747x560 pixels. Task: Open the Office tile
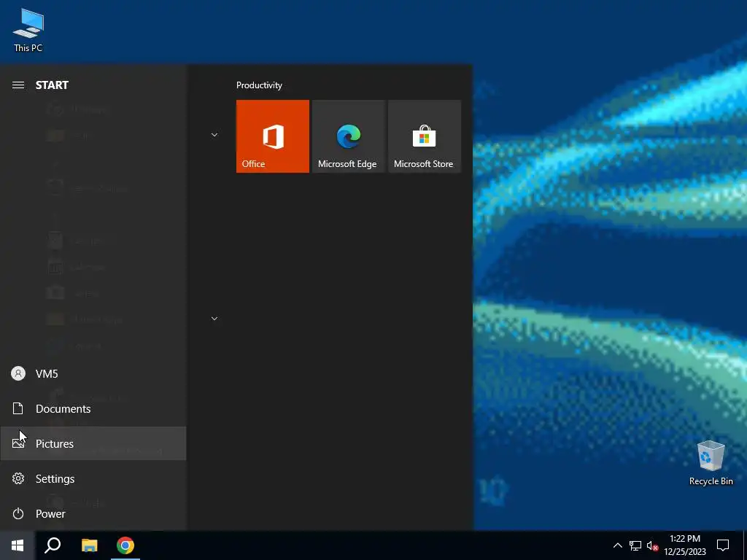click(x=273, y=136)
